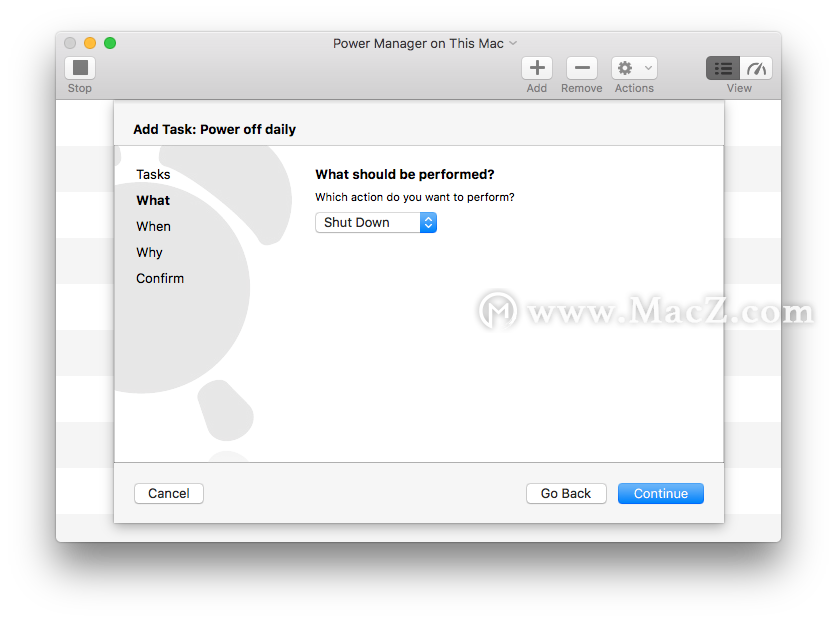Open the Shut Down action dropdown
Screen dimensions: 837x622
[376, 223]
